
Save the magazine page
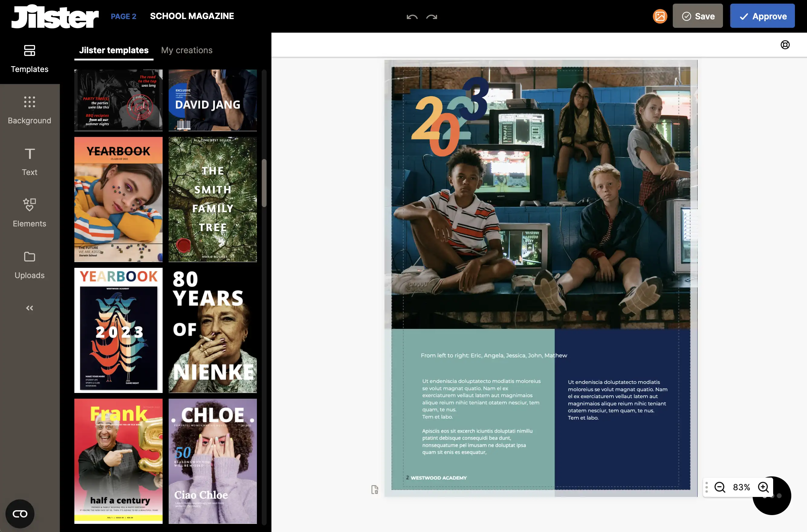click(x=697, y=16)
